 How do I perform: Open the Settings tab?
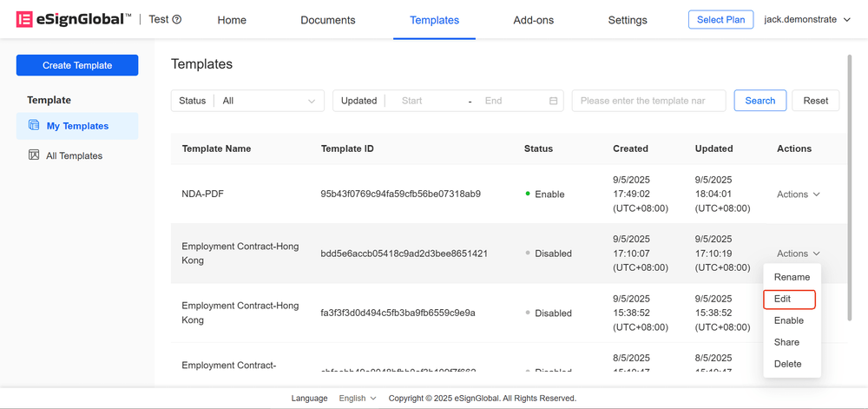coord(627,20)
